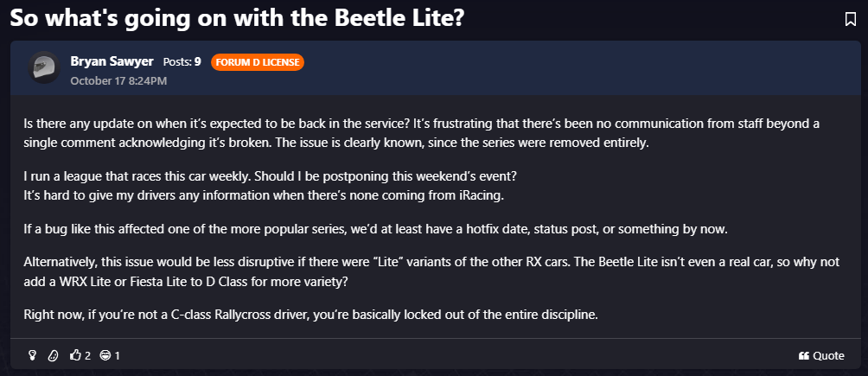Click the Forum D License badge
868x376 pixels.
click(257, 62)
